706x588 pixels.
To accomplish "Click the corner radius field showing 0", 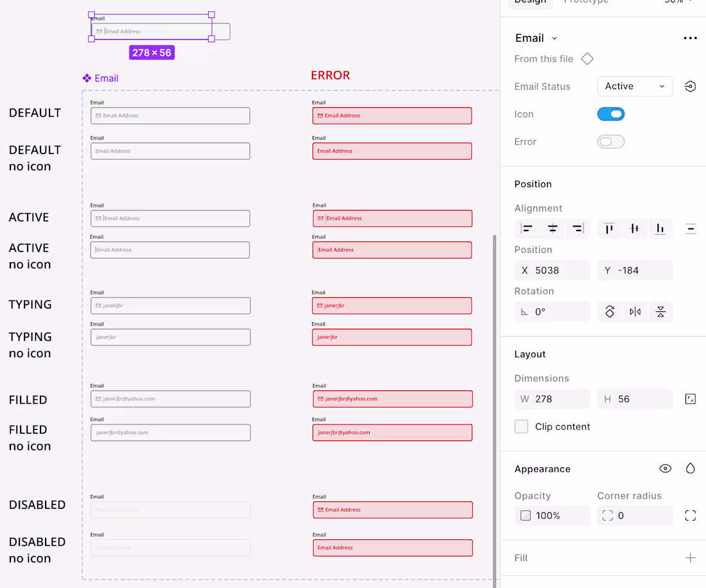I will coord(635,515).
